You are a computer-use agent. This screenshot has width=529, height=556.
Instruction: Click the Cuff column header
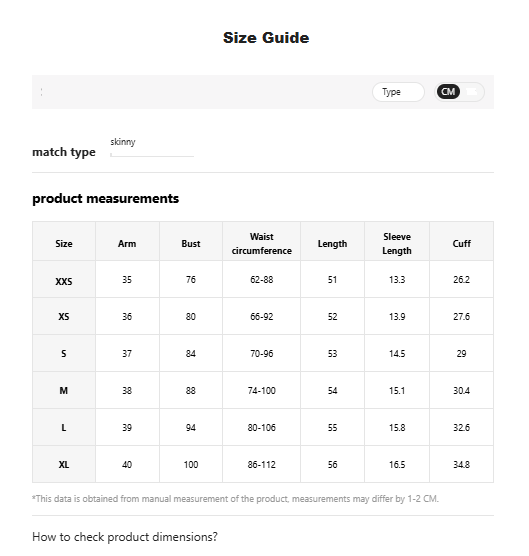click(462, 243)
